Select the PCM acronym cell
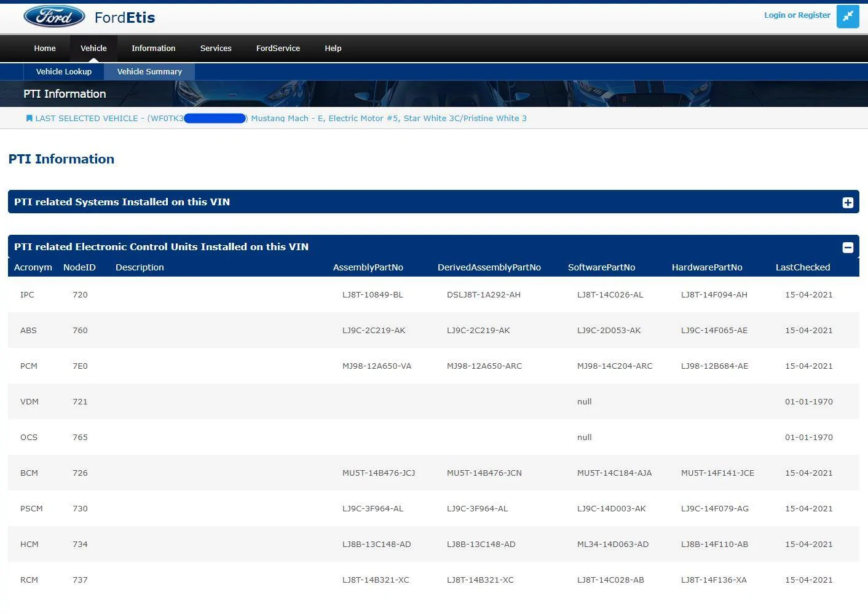 29,366
